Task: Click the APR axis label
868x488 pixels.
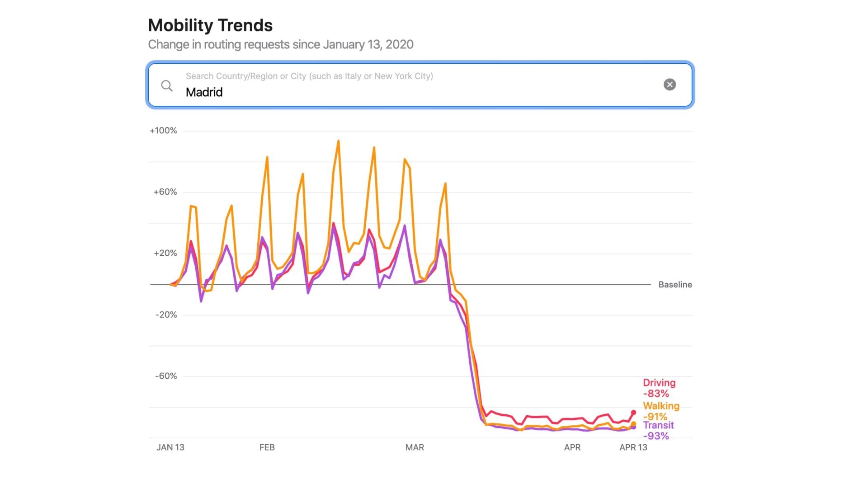Action: pos(572,447)
